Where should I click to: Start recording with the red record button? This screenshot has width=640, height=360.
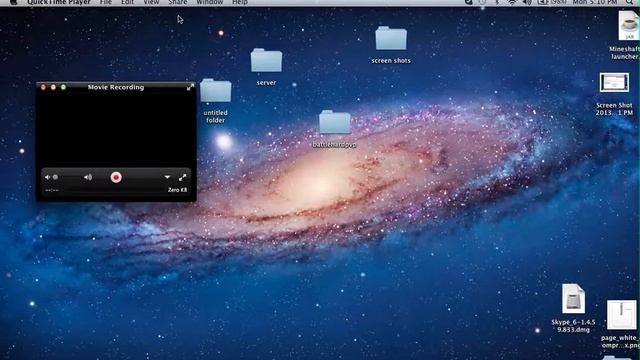116,177
